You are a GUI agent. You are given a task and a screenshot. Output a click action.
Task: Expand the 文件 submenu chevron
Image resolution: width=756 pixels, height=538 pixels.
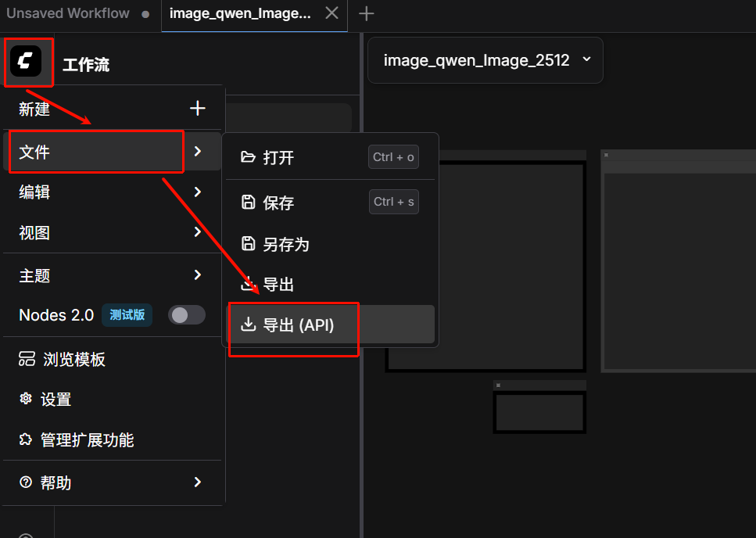198,152
